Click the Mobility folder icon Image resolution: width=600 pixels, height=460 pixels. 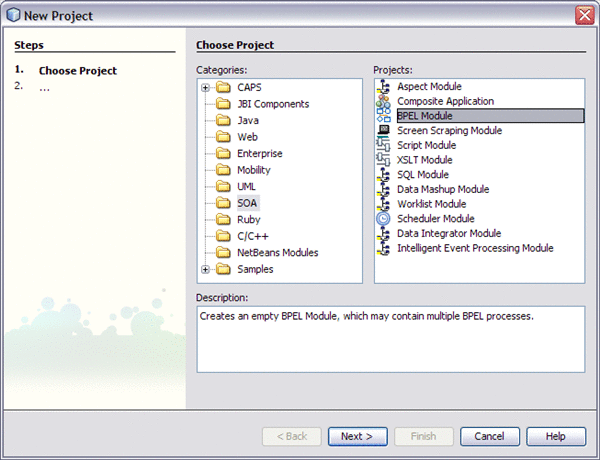tap(223, 170)
